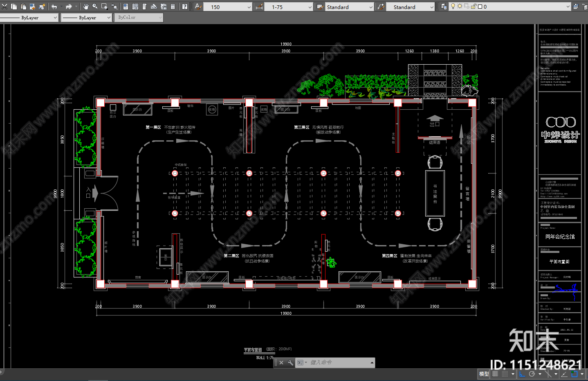The image size is (588, 381).
Task: Click the Zoom Previous icon
Action: (x=114, y=7)
